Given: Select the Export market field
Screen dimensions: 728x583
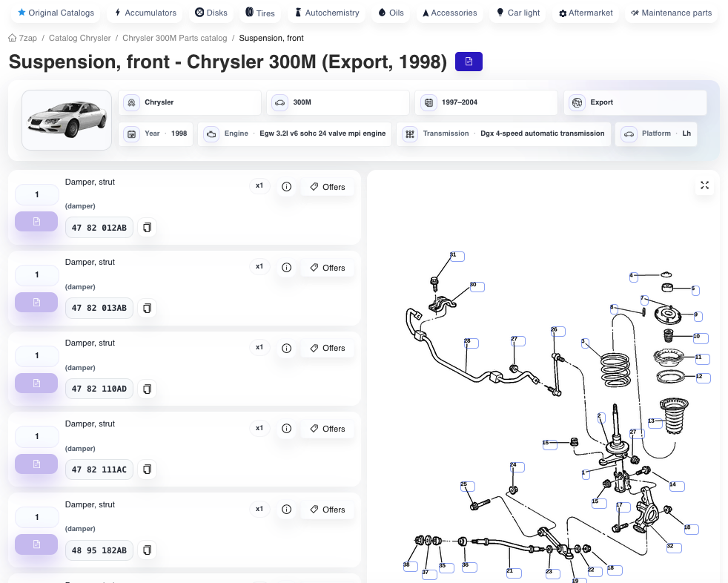Looking at the screenshot, I should (x=635, y=102).
